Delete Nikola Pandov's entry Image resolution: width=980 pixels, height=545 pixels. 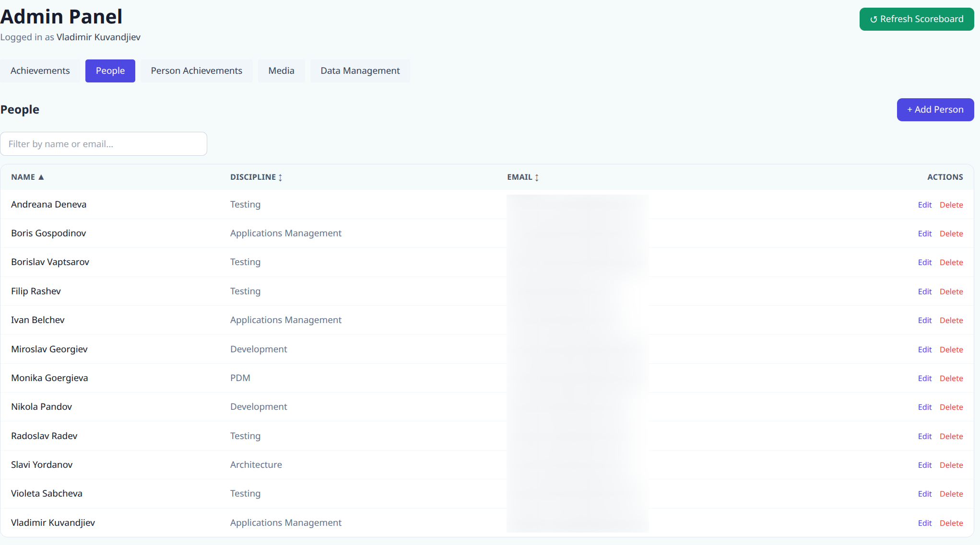(951, 407)
